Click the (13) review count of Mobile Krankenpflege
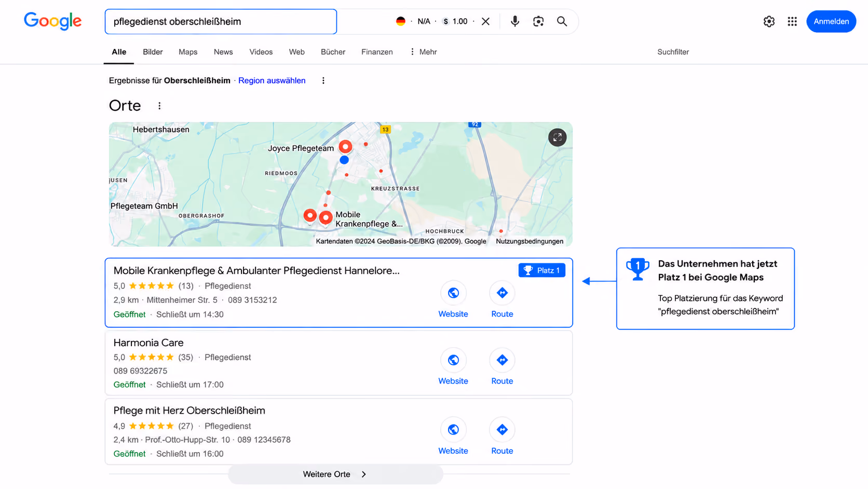868x489 pixels. click(186, 286)
